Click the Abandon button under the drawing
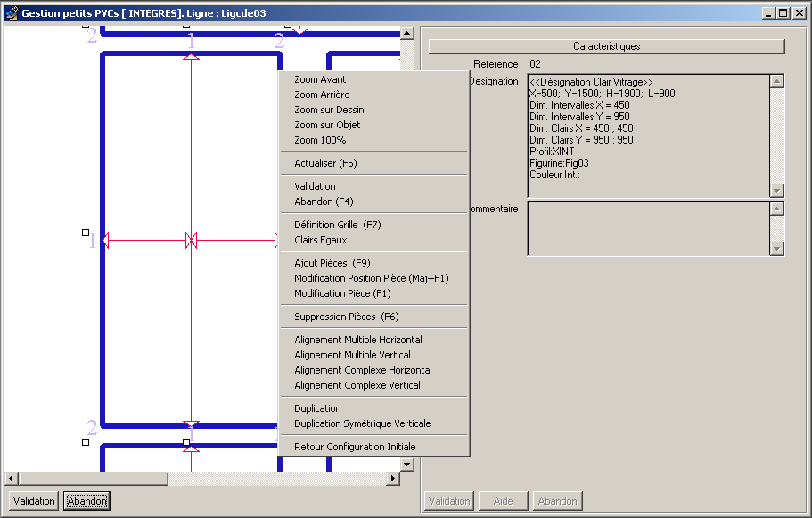Screen dimensions: 812x518 click(86, 501)
